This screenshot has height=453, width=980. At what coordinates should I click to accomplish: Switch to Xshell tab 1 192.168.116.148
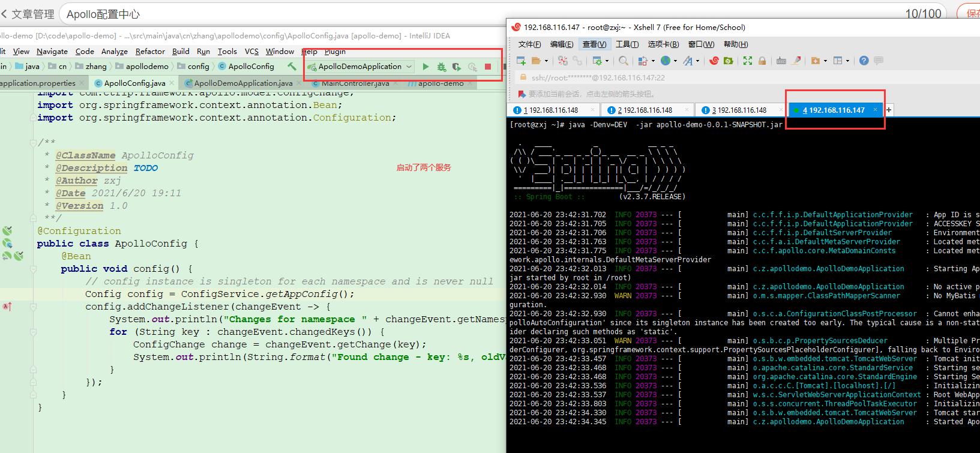(x=553, y=110)
